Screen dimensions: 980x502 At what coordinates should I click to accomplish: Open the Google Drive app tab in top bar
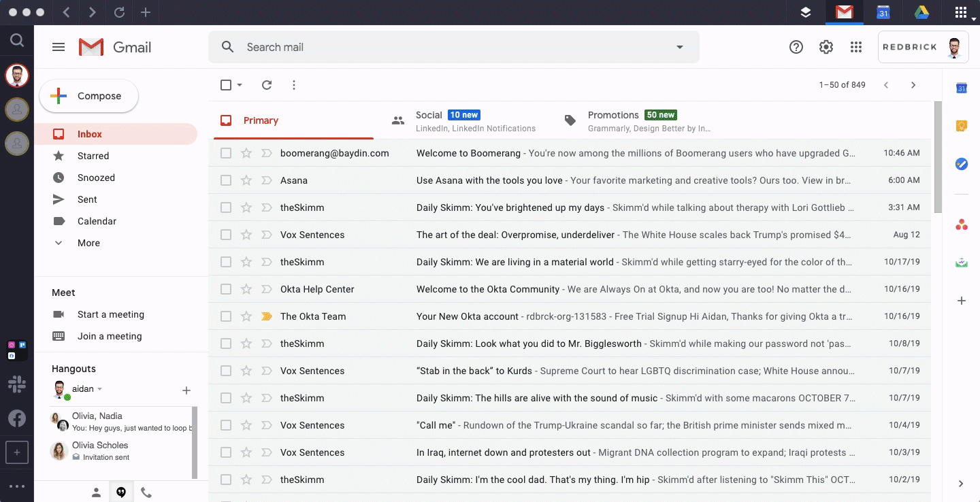click(x=921, y=12)
